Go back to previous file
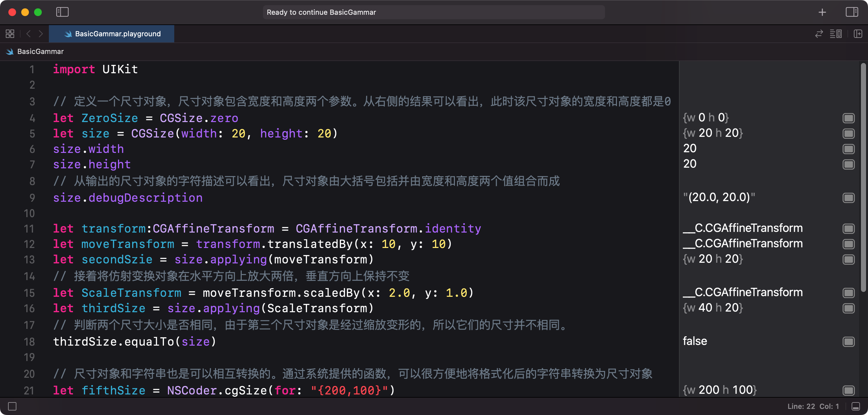Screen dimensions: 868x415 coord(29,34)
